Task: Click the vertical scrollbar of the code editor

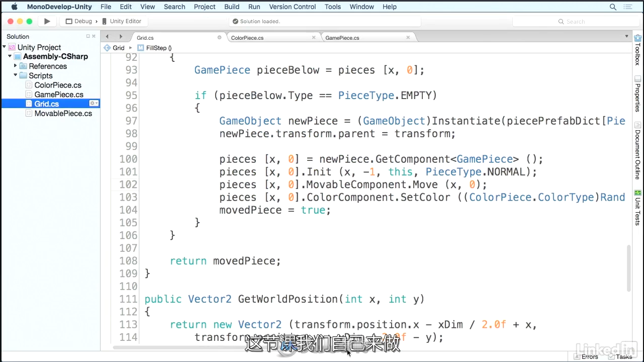Action: point(629,268)
